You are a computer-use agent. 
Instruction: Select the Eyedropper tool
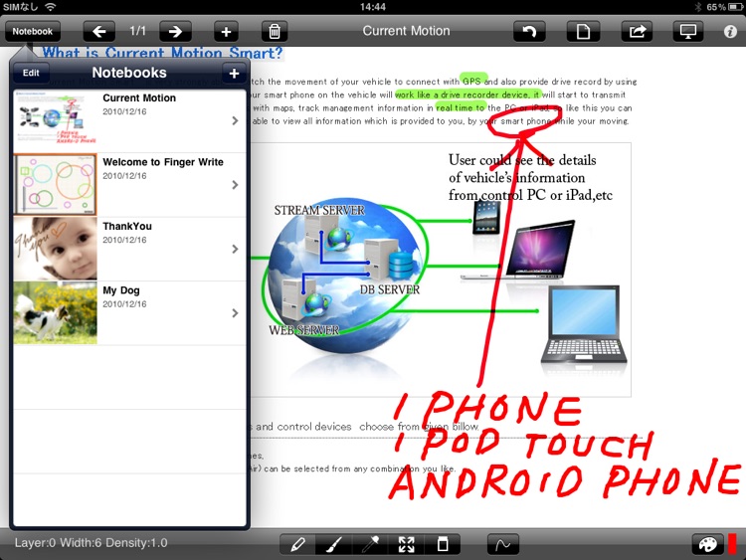(371, 544)
